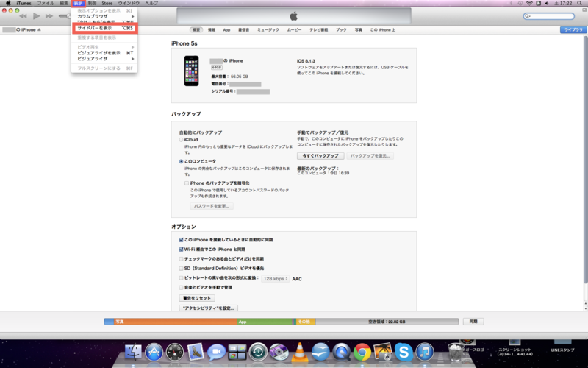Click the iTunes icon in Dock
This screenshot has height=368, width=588.
(425, 353)
